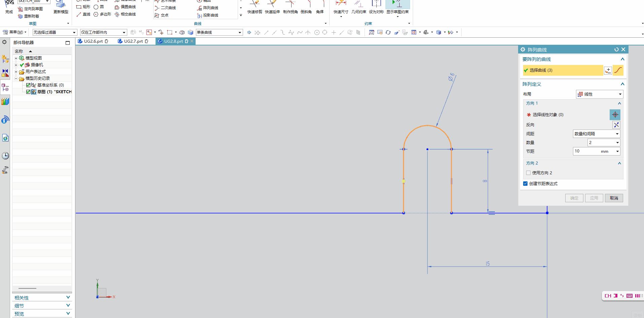
Task: Expand the 相关性 panel
Action: [x=42, y=297]
